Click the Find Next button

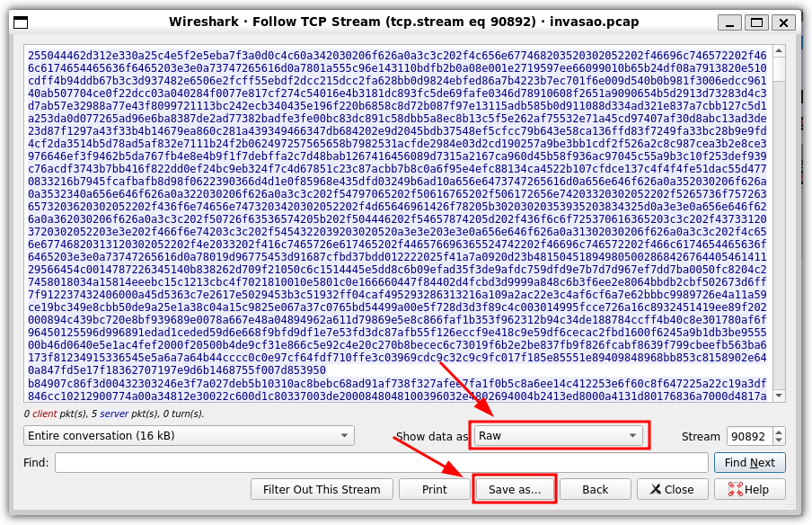749,463
